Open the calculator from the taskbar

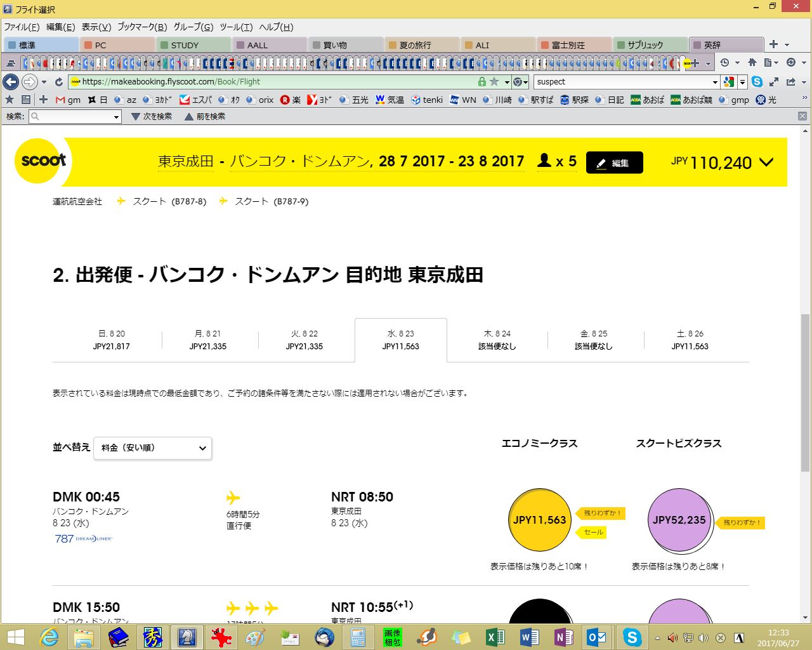coord(358,637)
